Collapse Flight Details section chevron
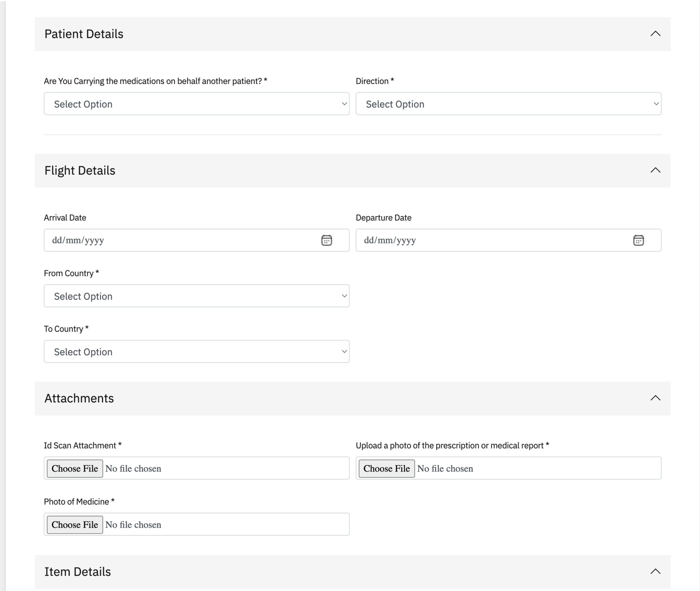Screen dimensions: 700x591 [655, 170]
